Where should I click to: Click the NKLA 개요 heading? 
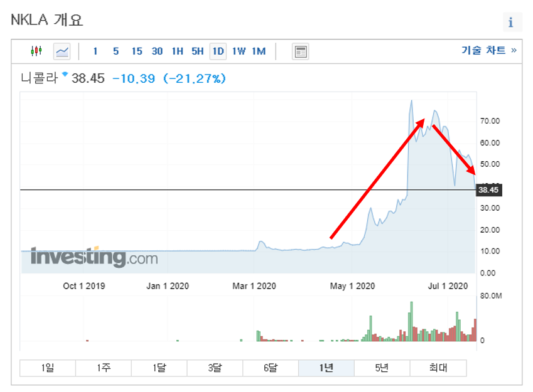click(47, 19)
